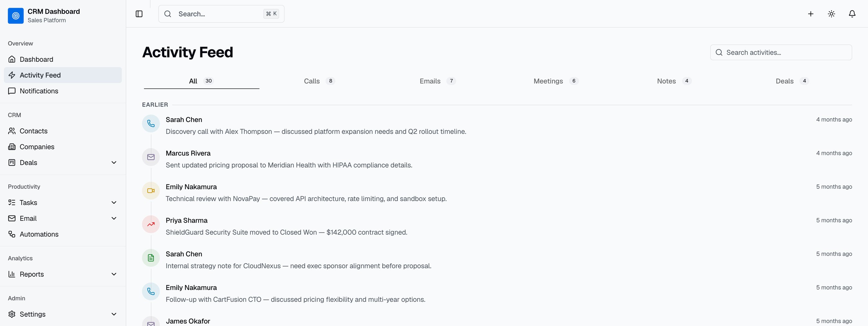Click the Notifications chat icon in sidebar
868x326 pixels.
pyautogui.click(x=12, y=91)
